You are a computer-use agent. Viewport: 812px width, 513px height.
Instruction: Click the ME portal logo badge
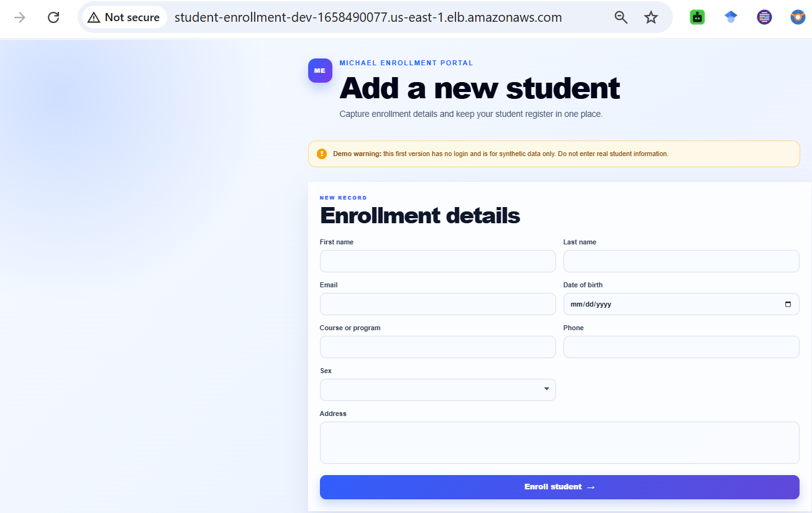click(320, 70)
